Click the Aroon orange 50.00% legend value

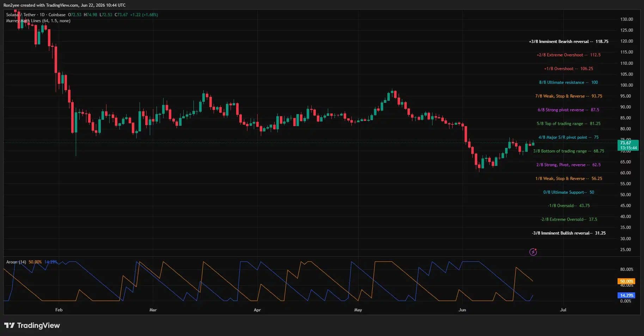(35, 262)
